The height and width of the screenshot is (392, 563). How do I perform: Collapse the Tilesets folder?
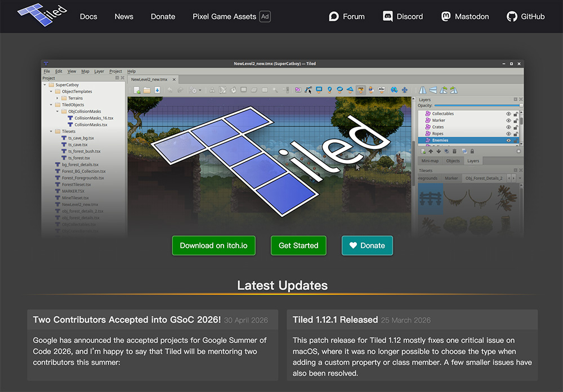51,131
